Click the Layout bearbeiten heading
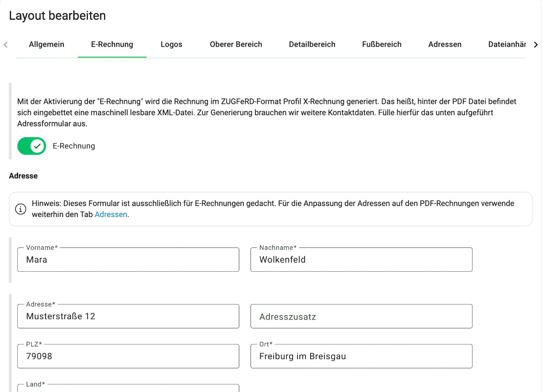This screenshot has height=392, width=542. click(x=57, y=16)
